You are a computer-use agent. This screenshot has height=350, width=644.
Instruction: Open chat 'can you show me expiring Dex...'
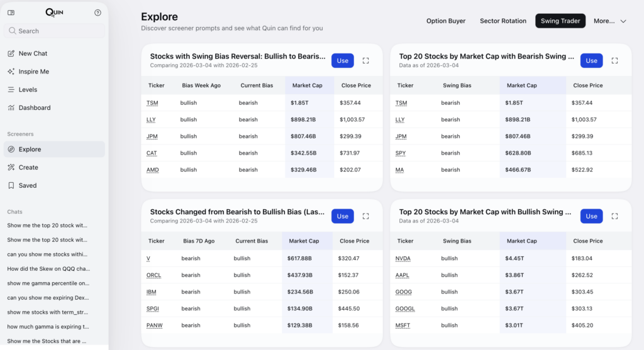coord(48,298)
